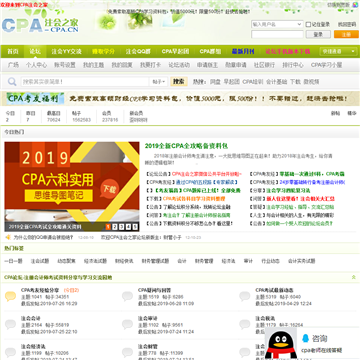The width and height of the screenshot is (360, 360).
Task: Expand the 快捷导航 dropdown
Action: (338, 51)
